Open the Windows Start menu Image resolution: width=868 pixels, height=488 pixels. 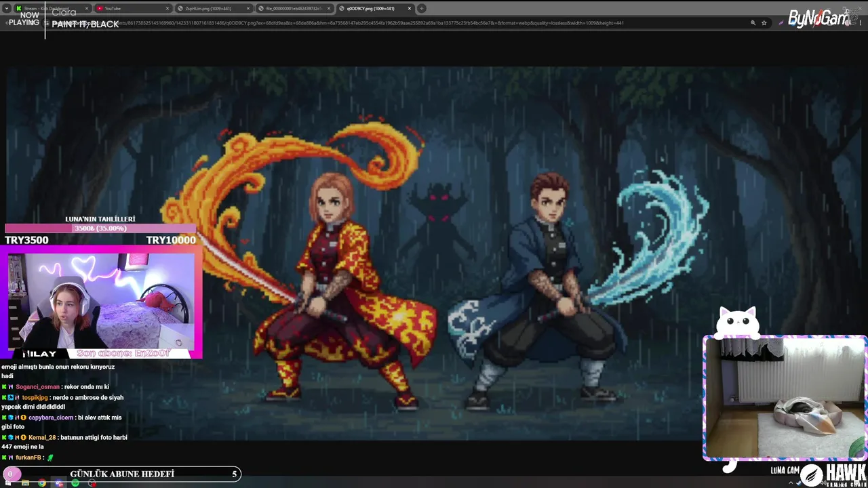tap(8, 483)
